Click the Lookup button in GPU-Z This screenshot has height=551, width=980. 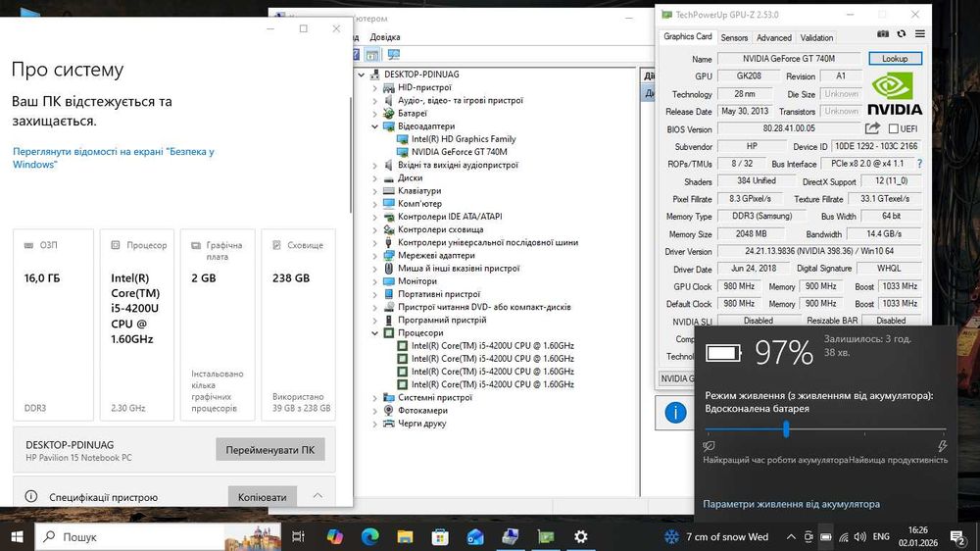pos(895,58)
